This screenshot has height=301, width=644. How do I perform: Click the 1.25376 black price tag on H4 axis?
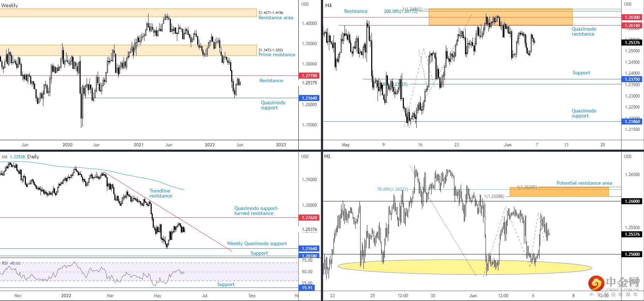click(632, 43)
